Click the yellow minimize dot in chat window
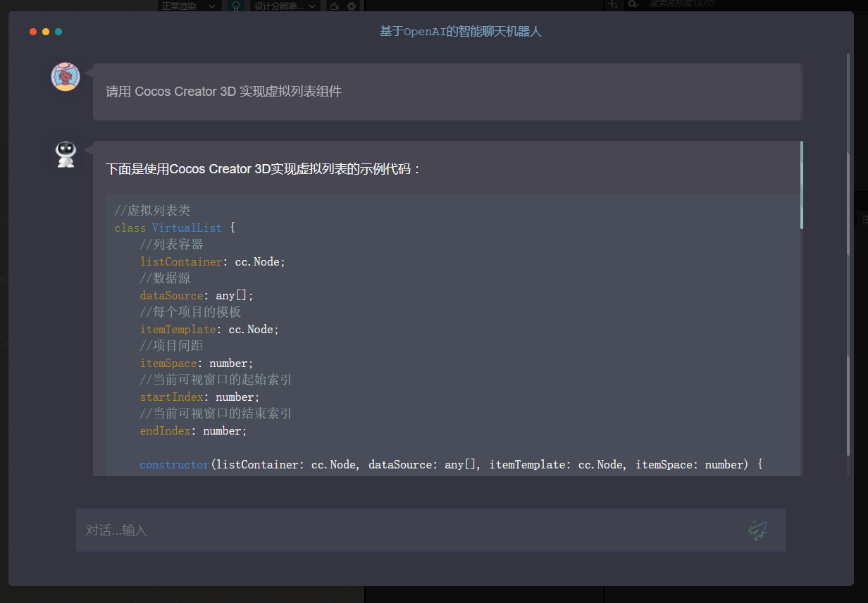 tap(46, 32)
